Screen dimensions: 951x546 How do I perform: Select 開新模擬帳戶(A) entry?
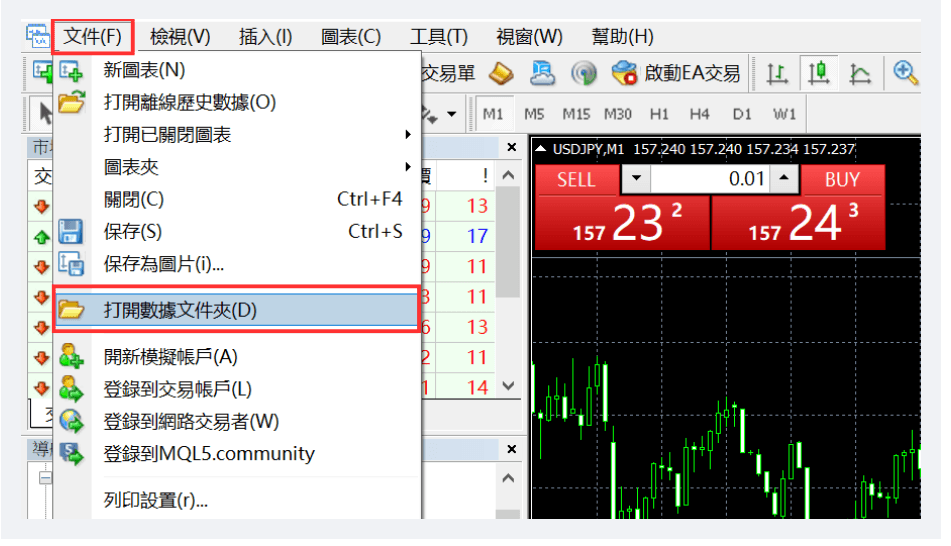[237, 357]
